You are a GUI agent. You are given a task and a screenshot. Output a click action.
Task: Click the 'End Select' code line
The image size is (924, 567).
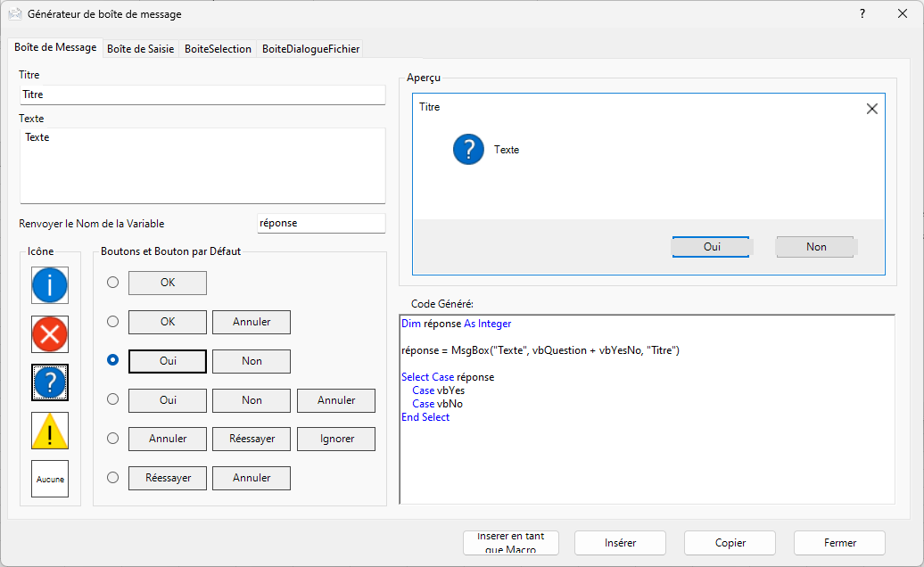pyautogui.click(x=425, y=417)
